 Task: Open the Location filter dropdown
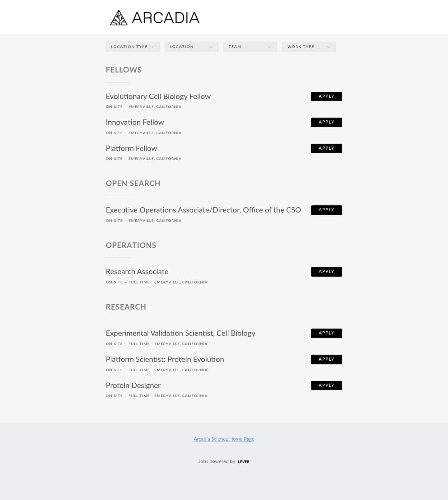click(x=191, y=47)
